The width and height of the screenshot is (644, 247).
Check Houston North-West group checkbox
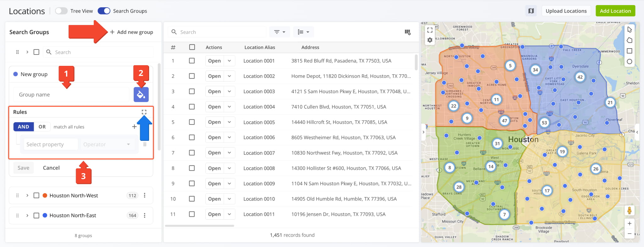click(x=36, y=195)
